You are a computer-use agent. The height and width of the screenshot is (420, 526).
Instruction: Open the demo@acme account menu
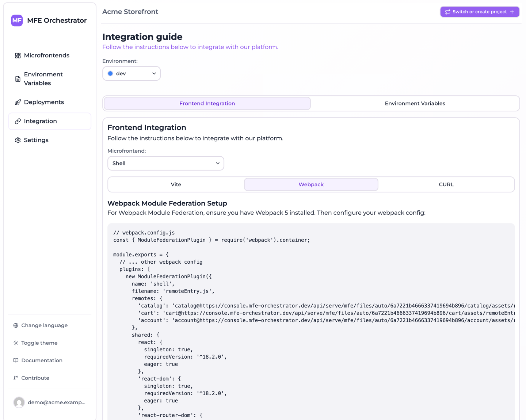pyautogui.click(x=50, y=402)
